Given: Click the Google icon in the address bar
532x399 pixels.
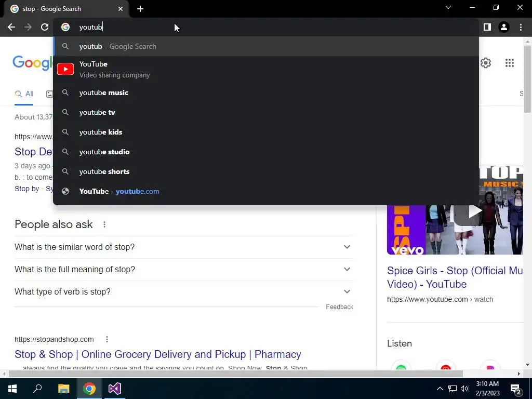Looking at the screenshot, I should click(x=65, y=27).
